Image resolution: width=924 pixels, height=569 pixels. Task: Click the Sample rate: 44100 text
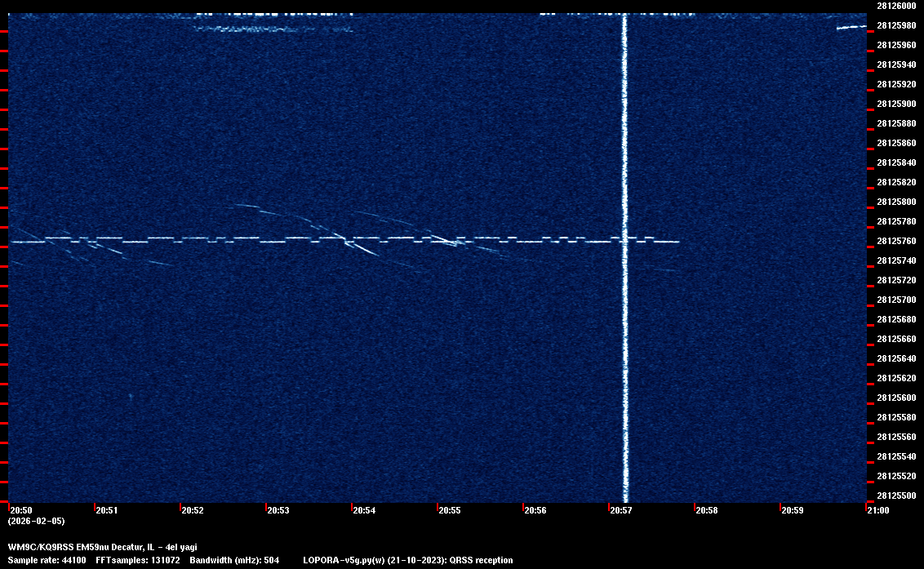pos(47,560)
